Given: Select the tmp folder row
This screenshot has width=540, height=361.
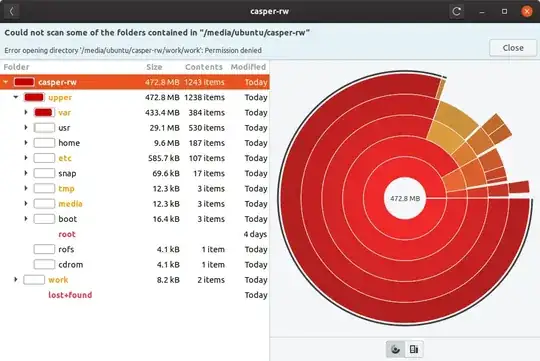Looking at the screenshot, I should click(135, 188).
